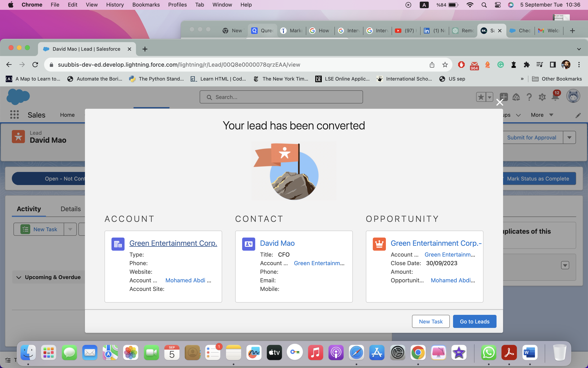Click the New Task activity button behind dialog
This screenshot has width=588, height=368.
[x=39, y=229]
